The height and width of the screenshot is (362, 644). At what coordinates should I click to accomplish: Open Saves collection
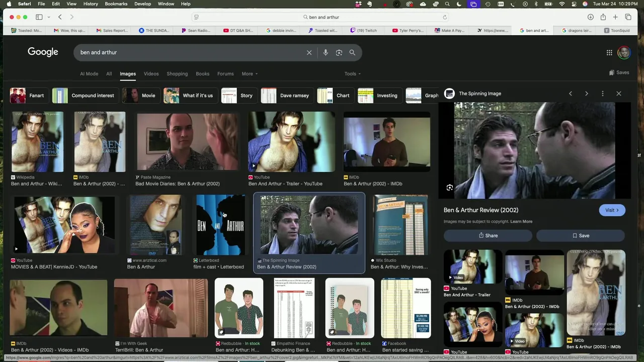(619, 72)
